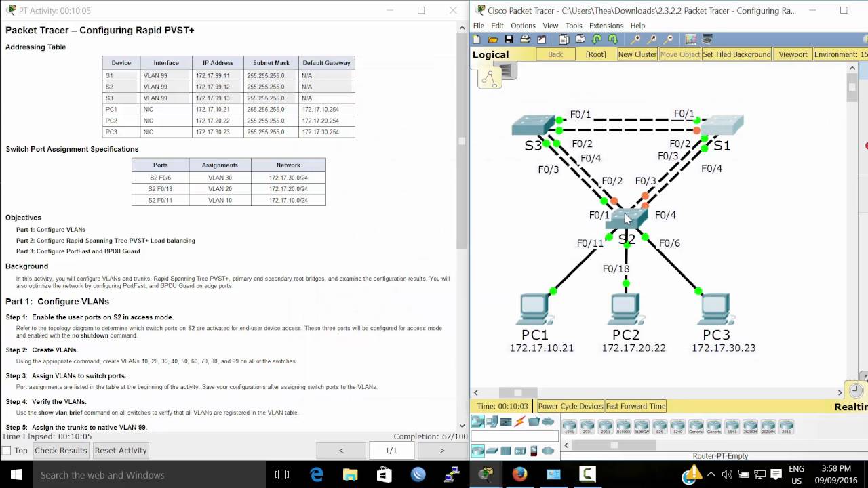
Task: Open the Edit menu
Action: pos(497,26)
